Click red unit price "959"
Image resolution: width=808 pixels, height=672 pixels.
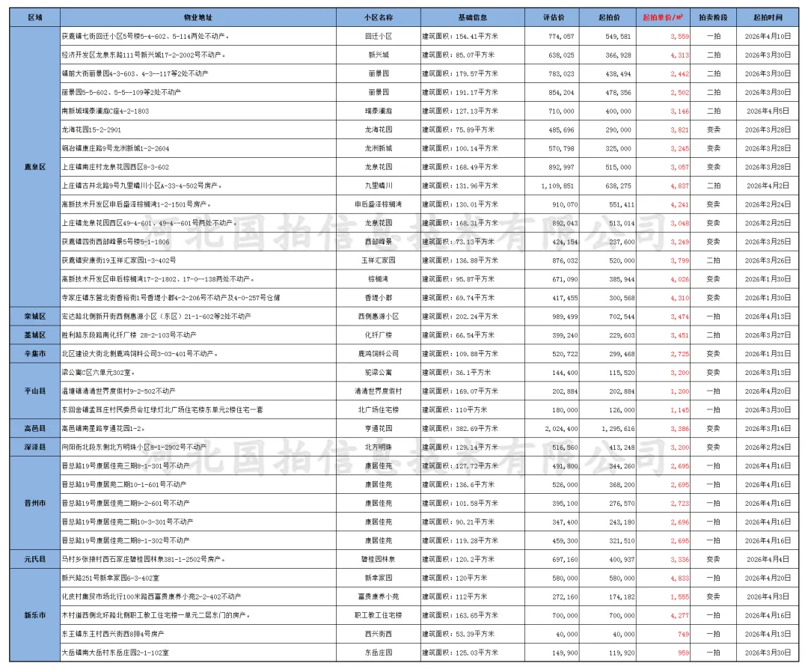click(x=683, y=653)
